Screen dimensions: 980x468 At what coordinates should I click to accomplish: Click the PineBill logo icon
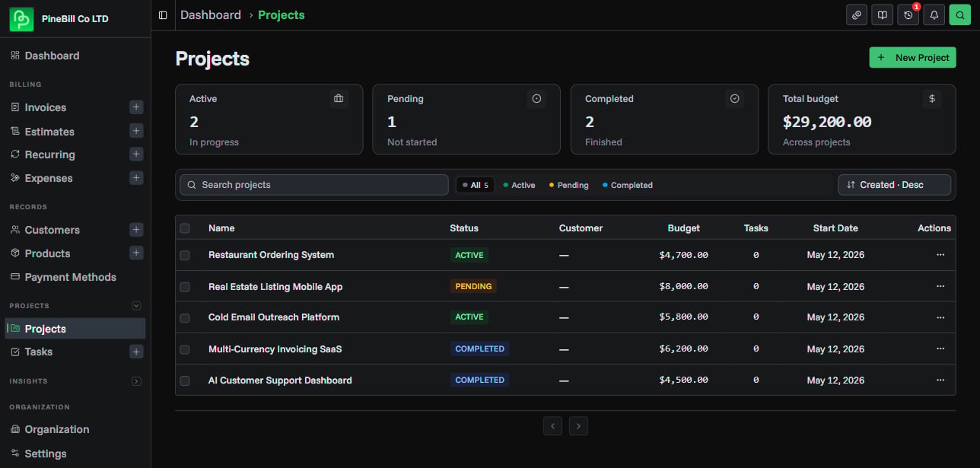22,19
